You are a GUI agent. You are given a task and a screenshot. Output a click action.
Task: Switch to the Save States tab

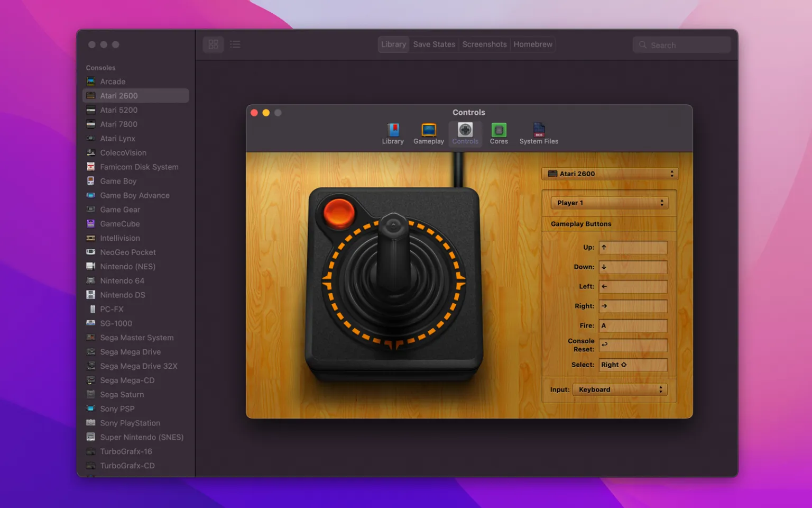coord(433,44)
